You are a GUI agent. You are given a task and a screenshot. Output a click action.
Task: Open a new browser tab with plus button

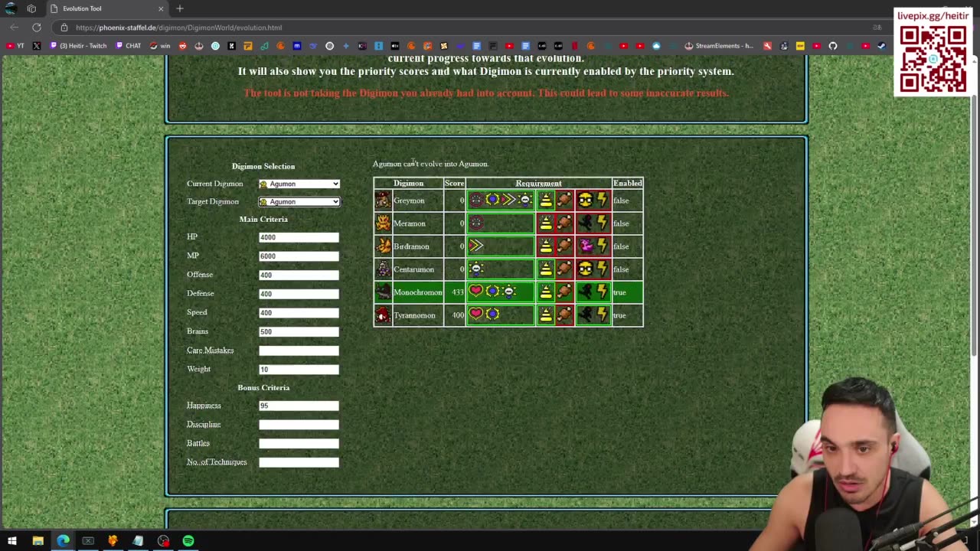180,8
